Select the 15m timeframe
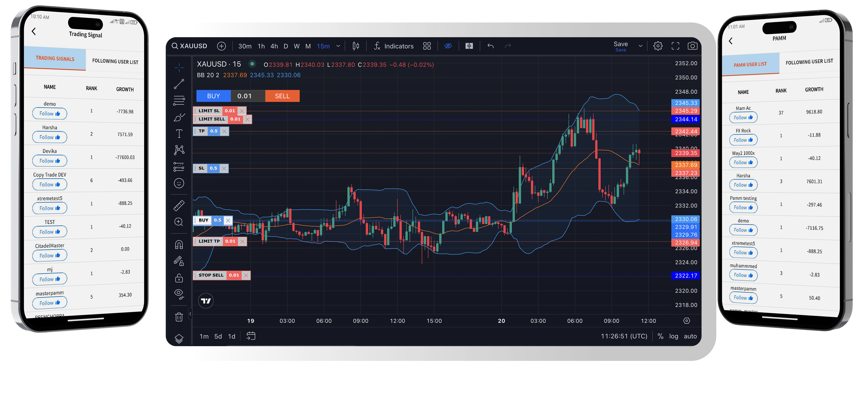Viewport: 868px width, 397px height. 323,46
